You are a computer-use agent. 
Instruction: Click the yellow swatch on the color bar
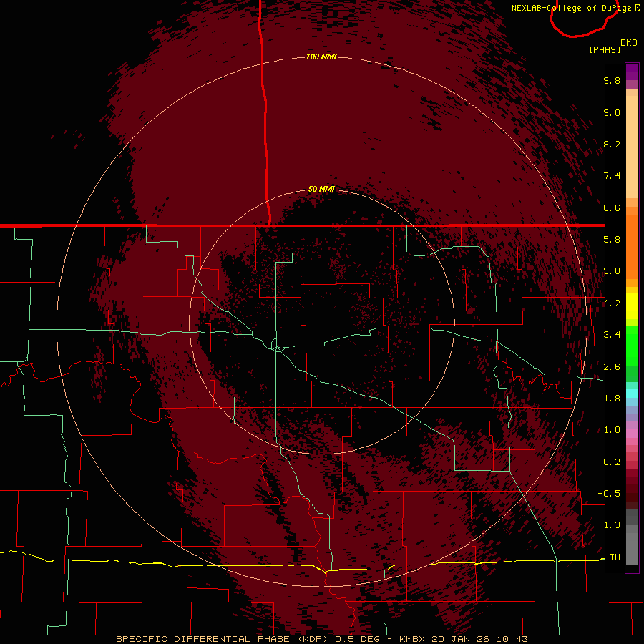(x=632, y=306)
